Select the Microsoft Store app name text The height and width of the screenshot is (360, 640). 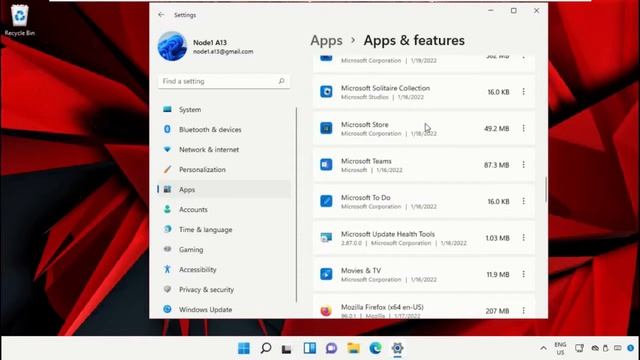[x=364, y=124]
